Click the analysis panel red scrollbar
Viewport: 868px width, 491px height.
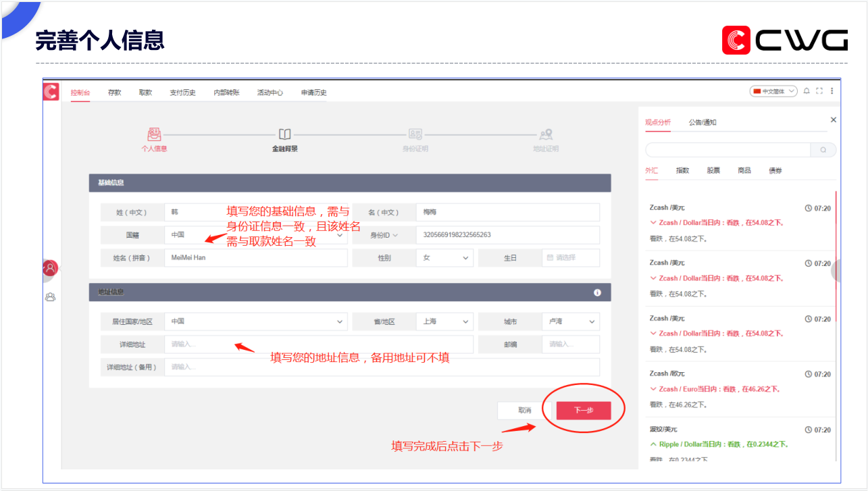pyautogui.click(x=836, y=257)
